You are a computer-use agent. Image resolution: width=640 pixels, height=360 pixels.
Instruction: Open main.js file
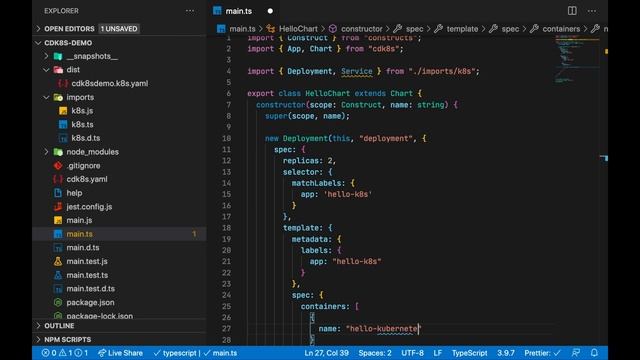tap(79, 220)
